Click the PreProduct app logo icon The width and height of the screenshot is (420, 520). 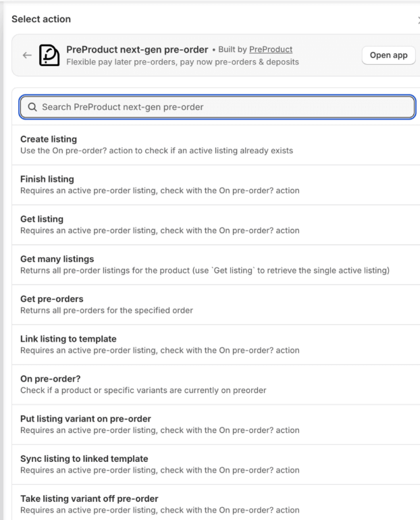coord(50,55)
